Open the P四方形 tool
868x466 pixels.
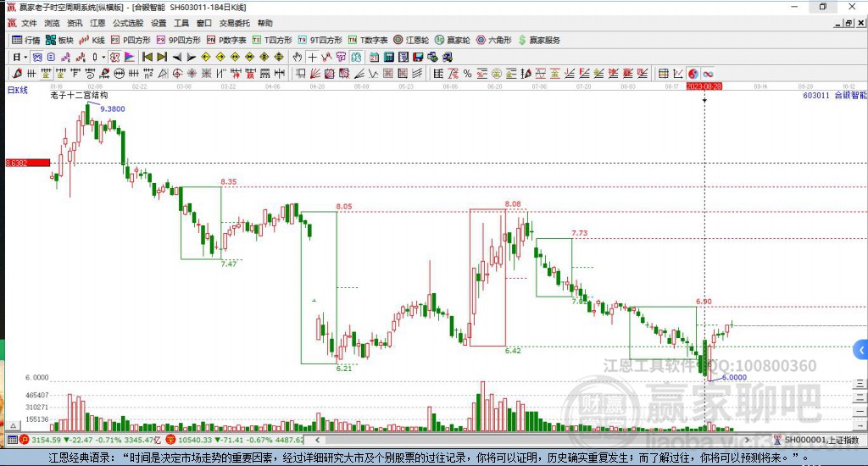(x=131, y=40)
